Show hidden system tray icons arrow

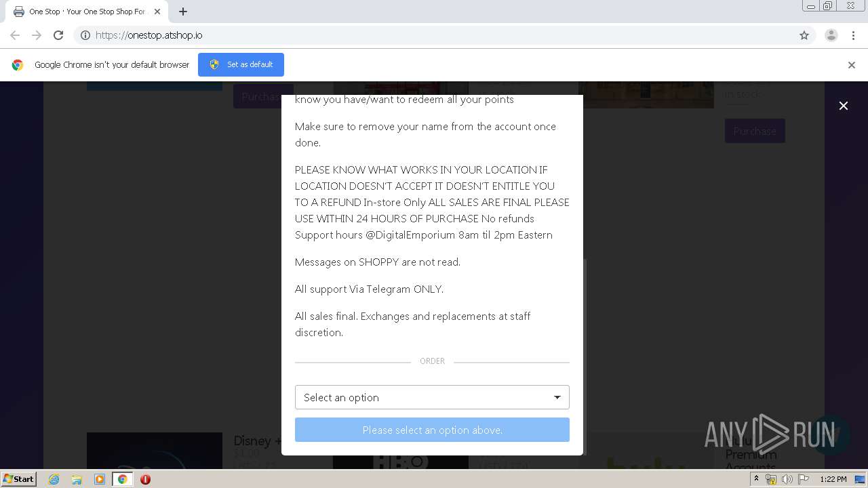[756, 479]
